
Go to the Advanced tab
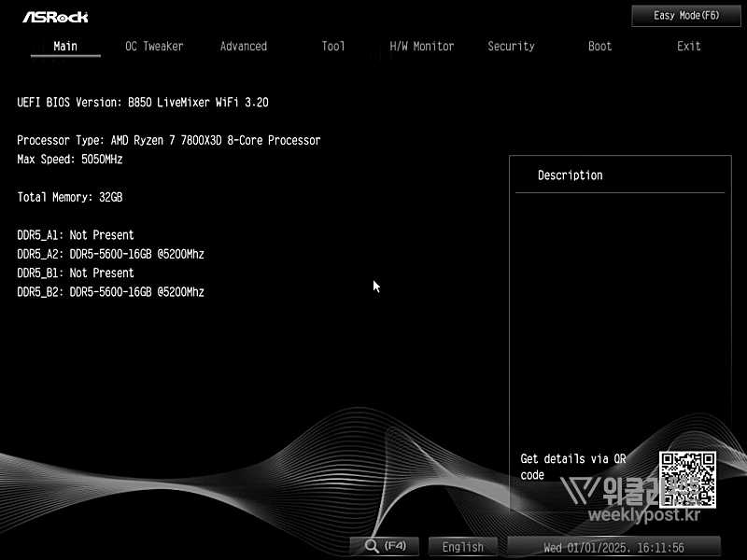[244, 46]
